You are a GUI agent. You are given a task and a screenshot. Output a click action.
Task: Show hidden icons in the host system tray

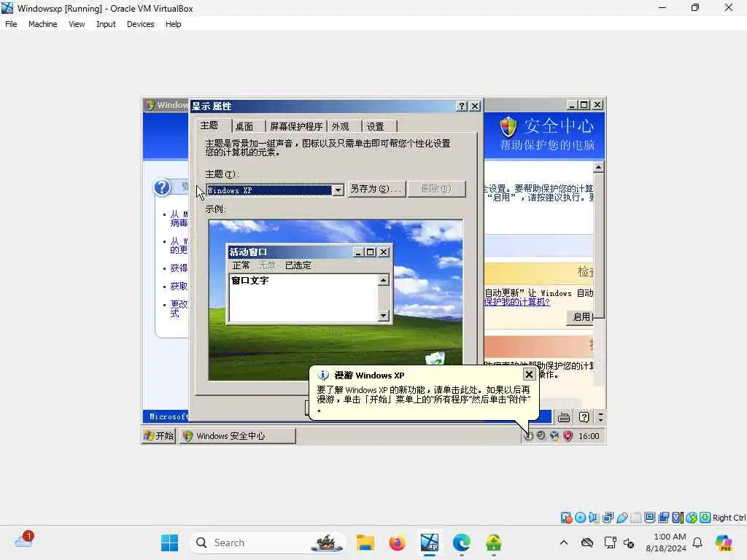(564, 542)
